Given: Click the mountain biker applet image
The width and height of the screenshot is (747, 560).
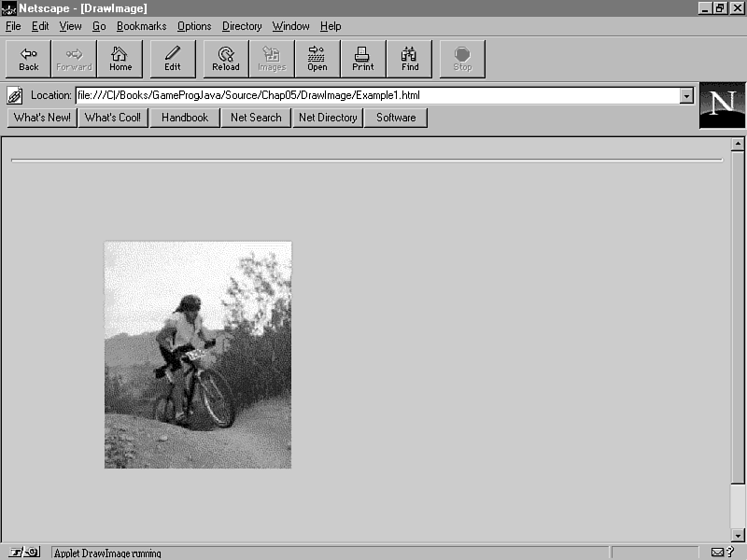Looking at the screenshot, I should click(198, 355).
